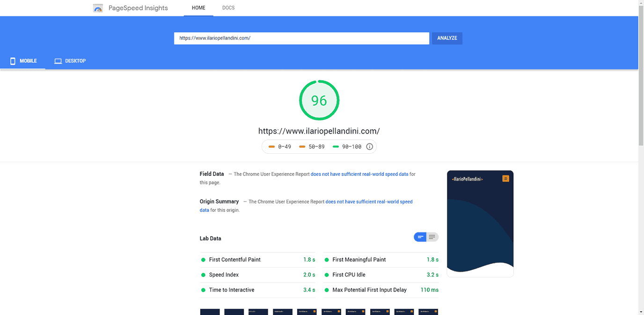
Task: Click the hamburger menu in site preview
Action: point(505,179)
